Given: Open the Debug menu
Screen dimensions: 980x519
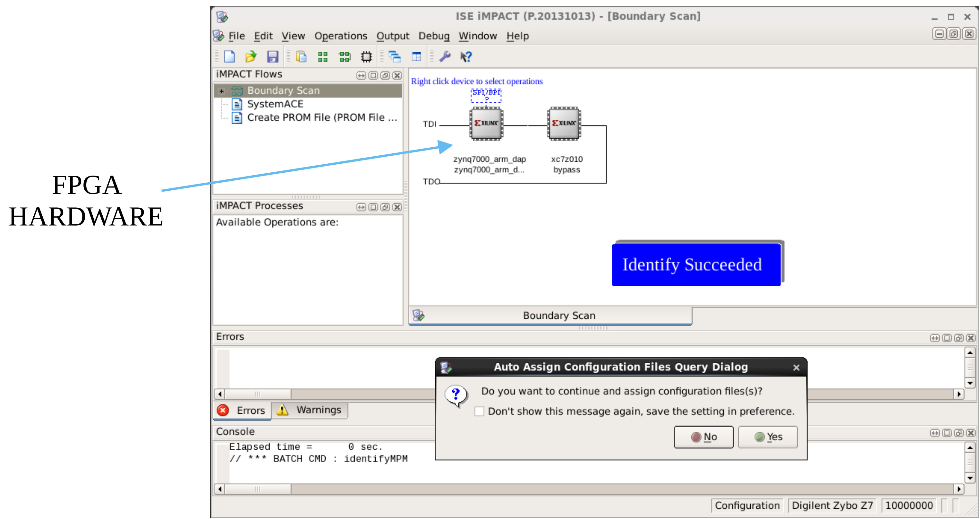Looking at the screenshot, I should click(x=434, y=36).
